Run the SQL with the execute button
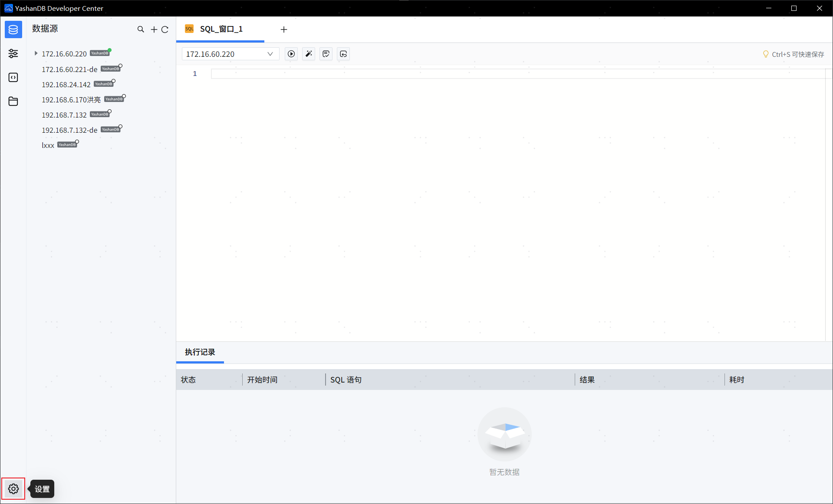833x504 pixels. click(x=291, y=54)
